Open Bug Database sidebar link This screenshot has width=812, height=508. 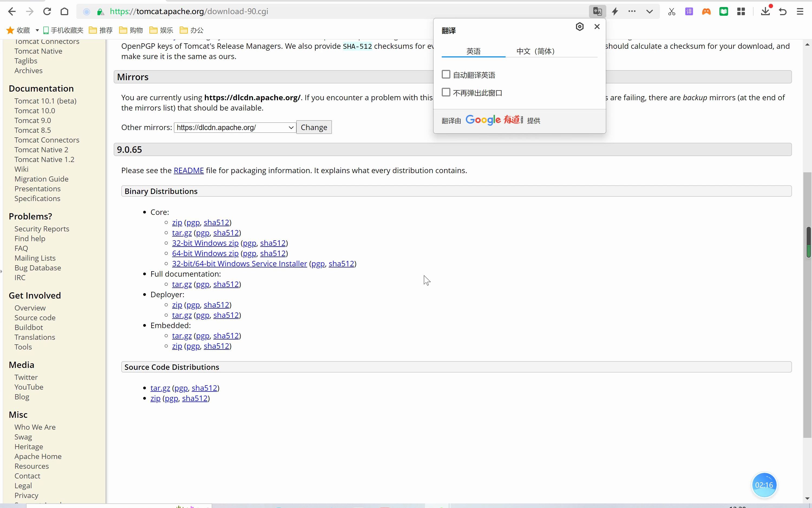click(x=38, y=268)
